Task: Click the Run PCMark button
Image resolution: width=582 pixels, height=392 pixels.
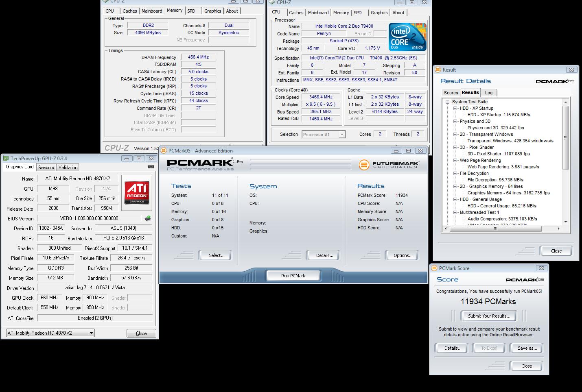Action: point(293,276)
